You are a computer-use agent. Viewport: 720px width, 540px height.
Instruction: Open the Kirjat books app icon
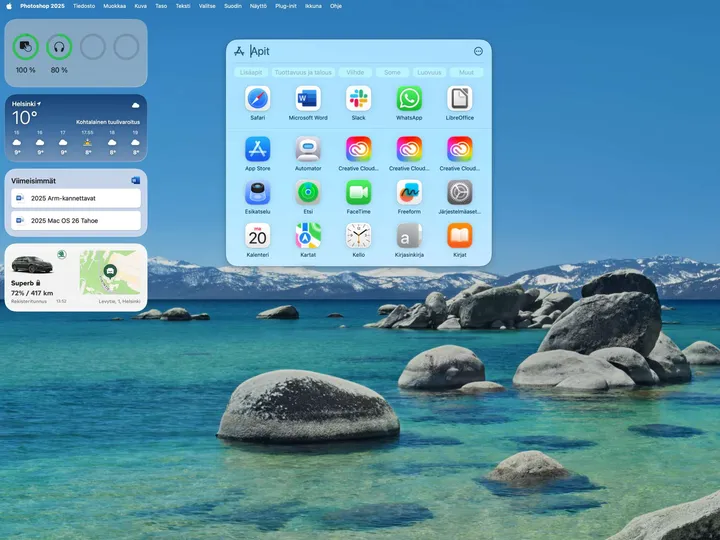pyautogui.click(x=460, y=236)
